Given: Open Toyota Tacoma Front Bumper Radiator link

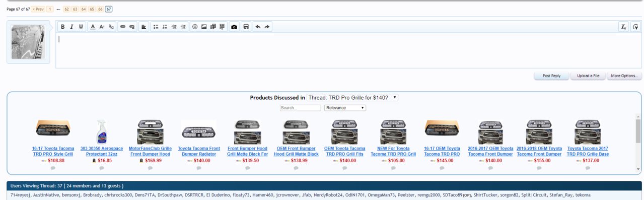Looking at the screenshot, I should pyautogui.click(x=199, y=151).
